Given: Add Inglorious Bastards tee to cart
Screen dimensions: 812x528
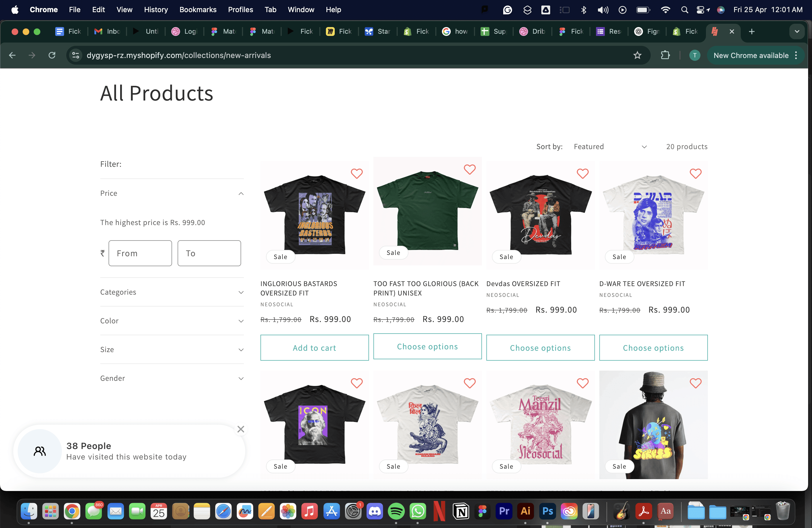Looking at the screenshot, I should point(314,348).
